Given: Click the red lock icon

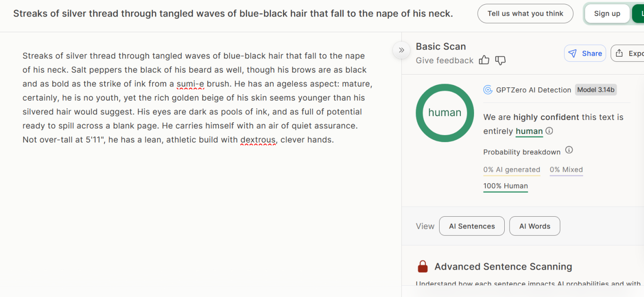Looking at the screenshot, I should (x=423, y=266).
